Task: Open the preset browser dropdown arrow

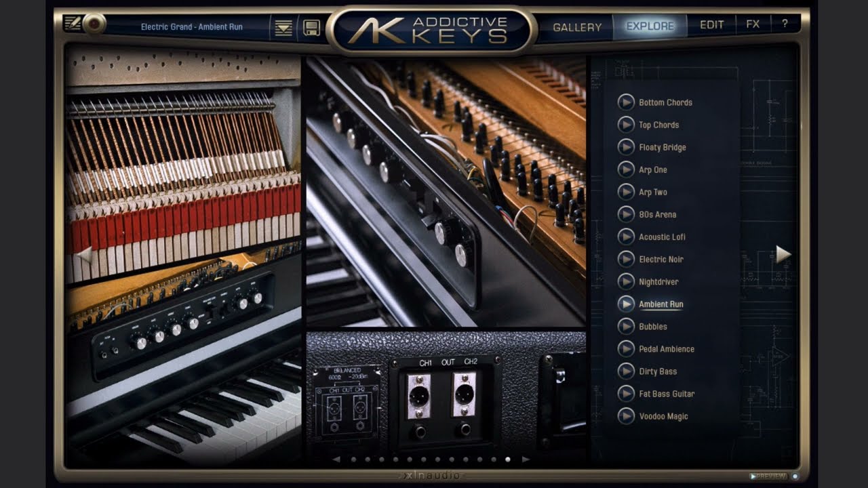Action: tap(283, 28)
